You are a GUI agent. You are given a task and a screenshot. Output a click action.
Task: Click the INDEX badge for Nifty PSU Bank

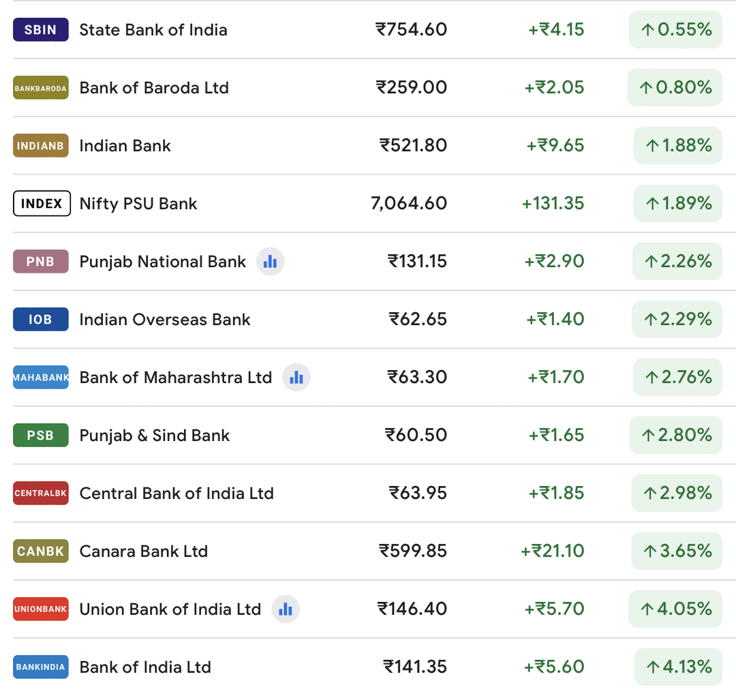coord(42,204)
